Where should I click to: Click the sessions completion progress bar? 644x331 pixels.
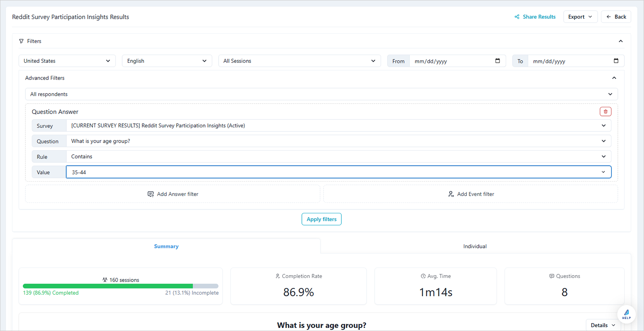121,286
